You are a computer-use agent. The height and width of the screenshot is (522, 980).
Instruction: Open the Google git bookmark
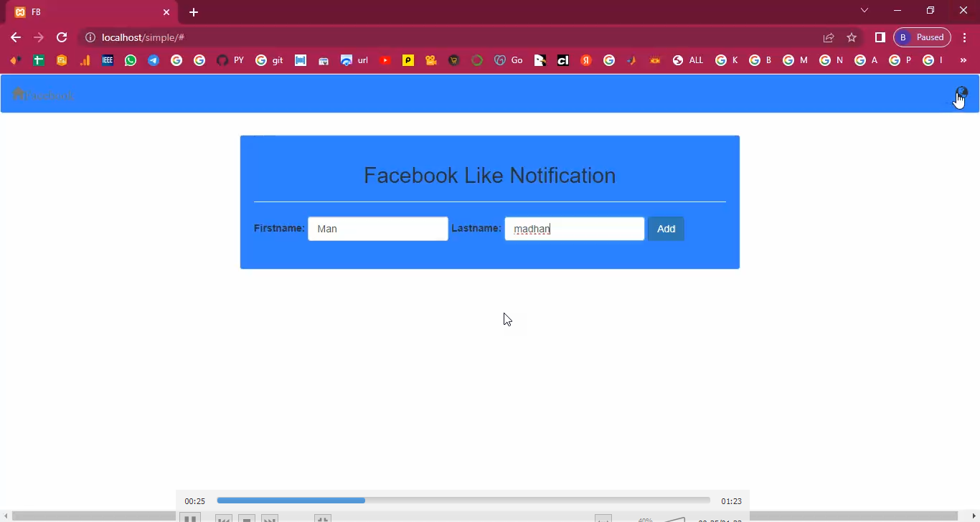pos(270,60)
